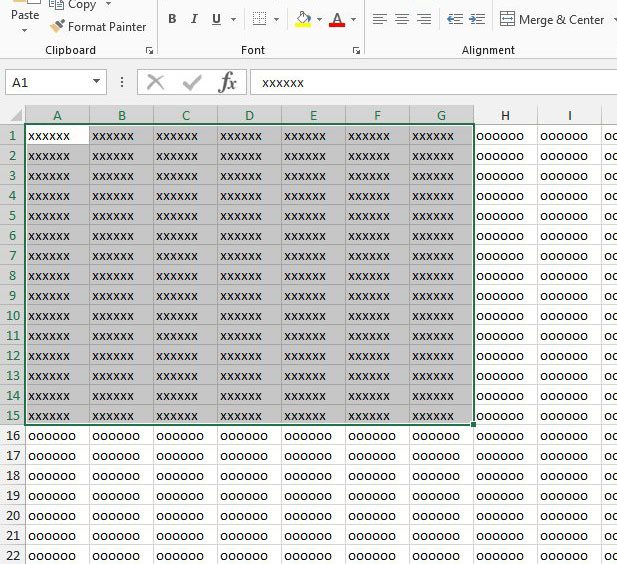Apply the yellow fill color
This screenshot has height=564, width=617.
point(303,19)
